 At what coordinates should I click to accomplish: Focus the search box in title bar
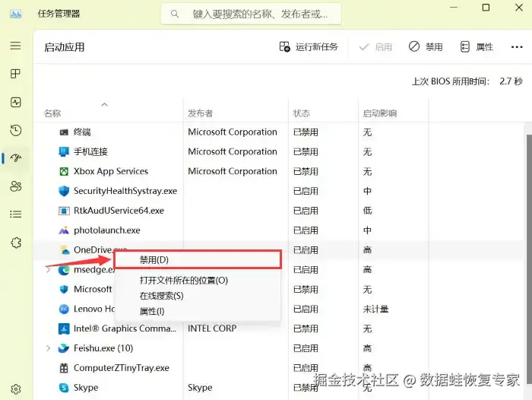pyautogui.click(x=251, y=14)
